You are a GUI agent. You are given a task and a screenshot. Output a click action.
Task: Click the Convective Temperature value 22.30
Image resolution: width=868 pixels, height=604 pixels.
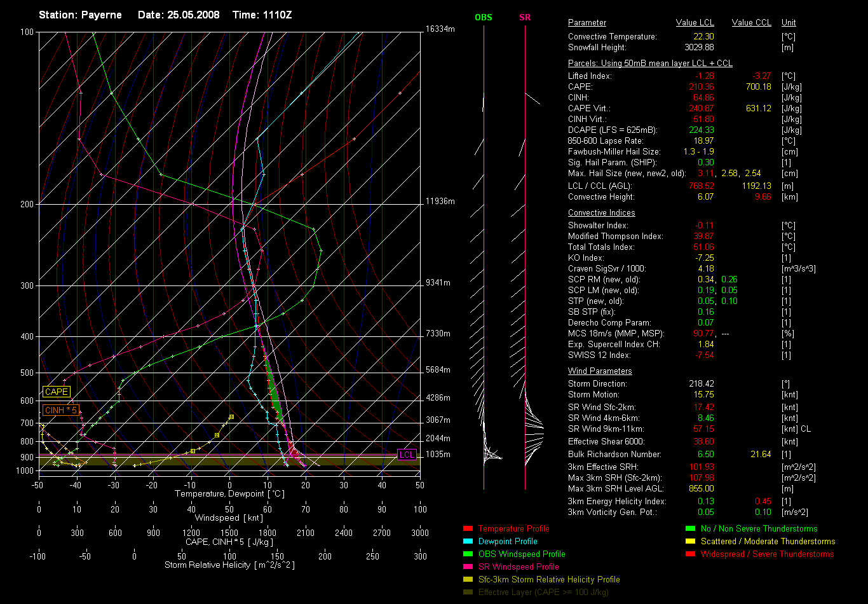tap(703, 37)
